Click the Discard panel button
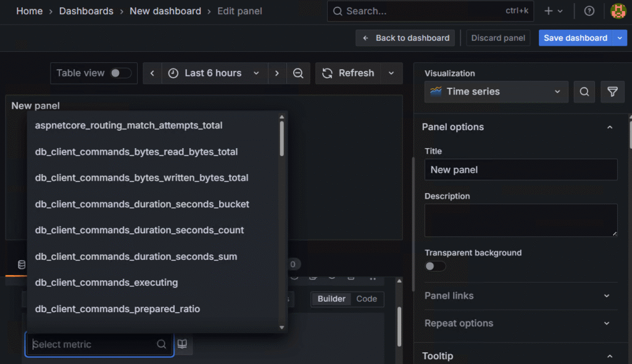This screenshot has width=632, height=364. pyautogui.click(x=498, y=38)
